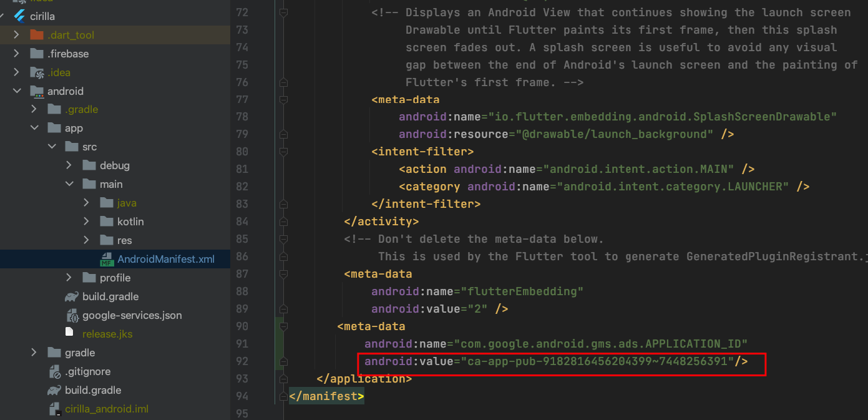Fold the intent-filter block at line 80
This screenshot has width=868, height=420.
pyautogui.click(x=283, y=152)
